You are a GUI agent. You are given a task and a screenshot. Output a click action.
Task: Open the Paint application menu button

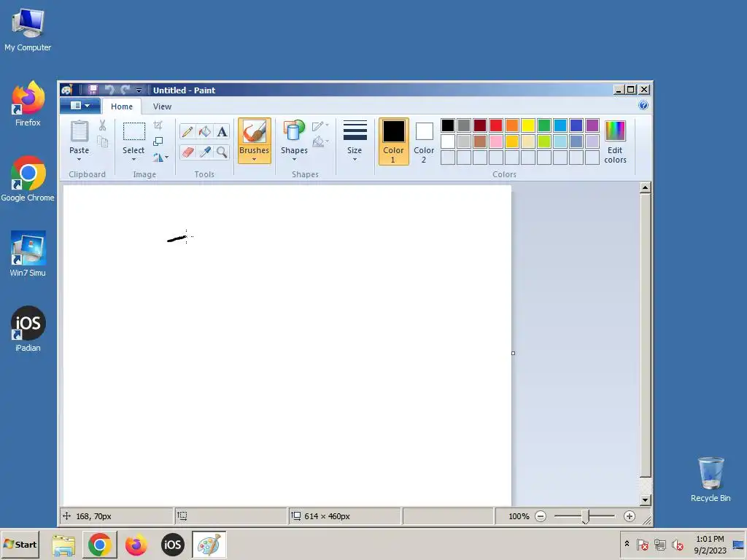coord(80,106)
